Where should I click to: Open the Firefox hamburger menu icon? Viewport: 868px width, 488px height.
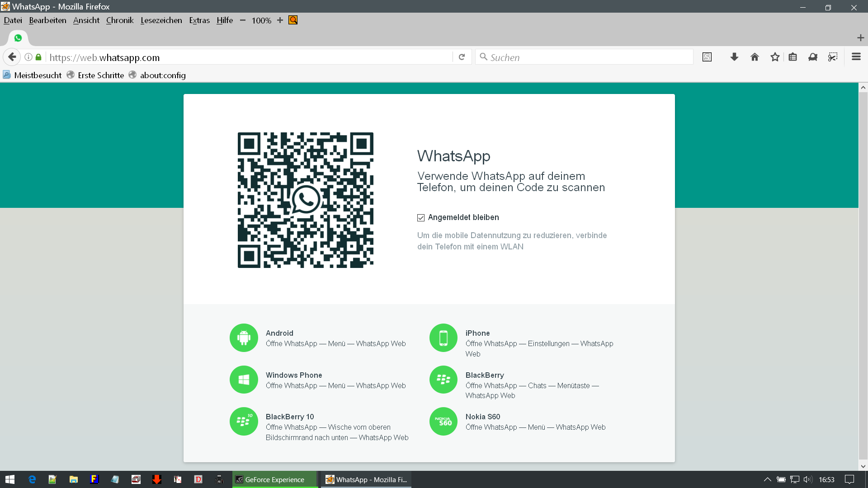[856, 57]
